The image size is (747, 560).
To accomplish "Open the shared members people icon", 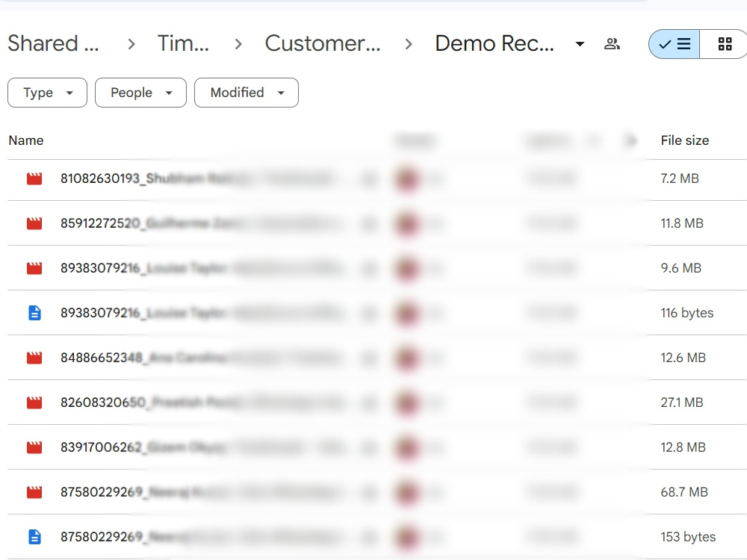I will (x=613, y=44).
